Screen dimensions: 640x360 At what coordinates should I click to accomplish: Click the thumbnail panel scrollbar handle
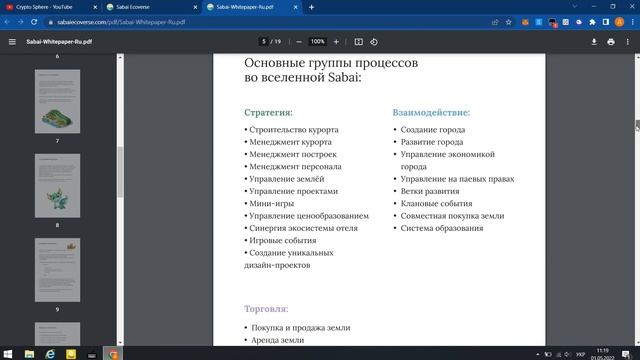coord(120,172)
